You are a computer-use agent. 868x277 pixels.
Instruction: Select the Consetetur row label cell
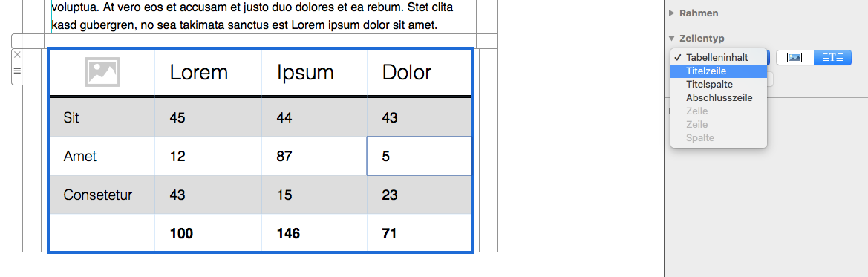[102, 195]
